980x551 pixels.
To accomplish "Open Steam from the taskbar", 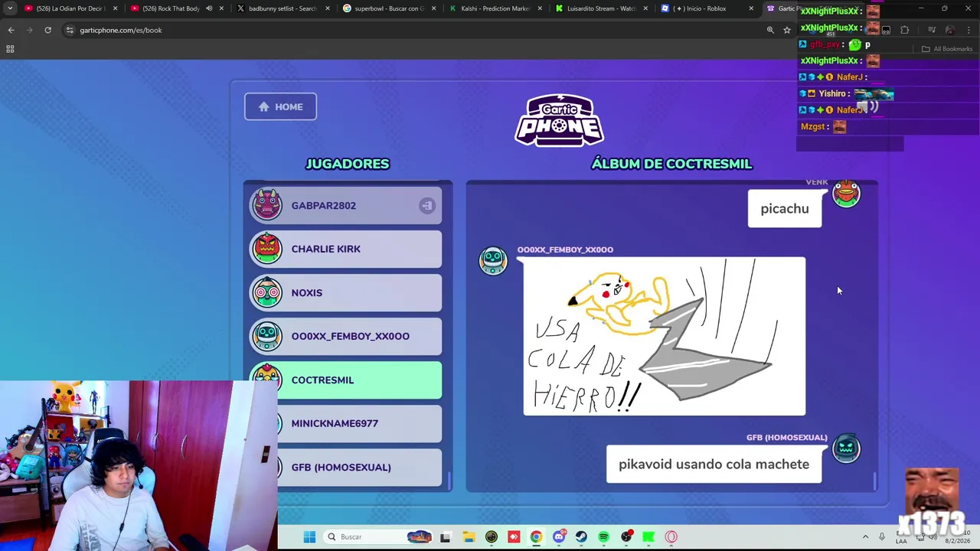I will coord(581,536).
